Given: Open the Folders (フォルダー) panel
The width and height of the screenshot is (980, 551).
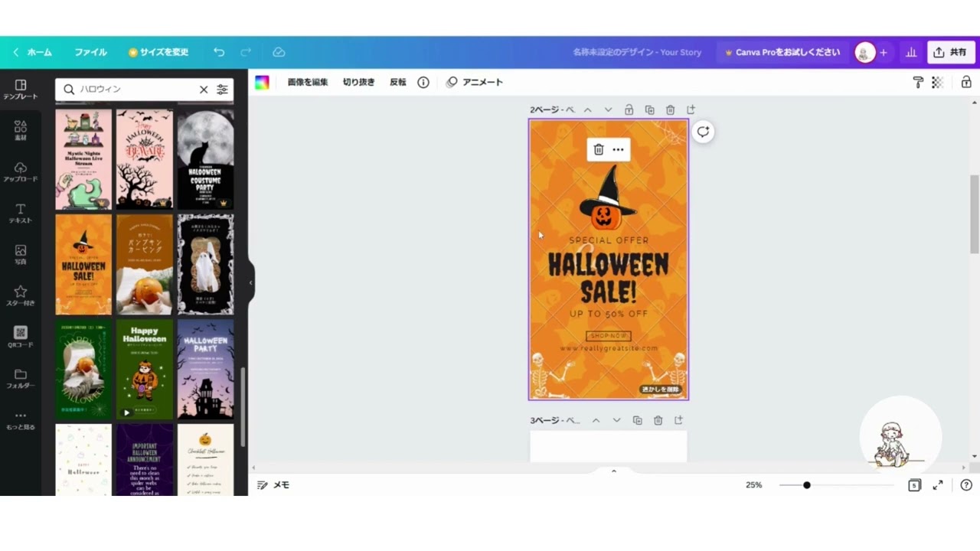Looking at the screenshot, I should pos(21,379).
